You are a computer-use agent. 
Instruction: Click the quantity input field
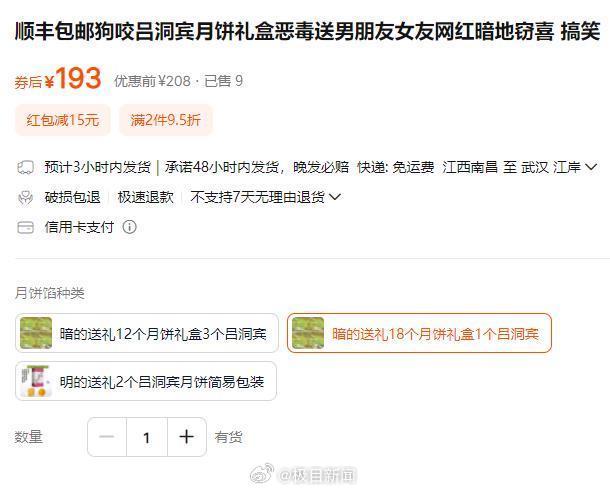point(147,437)
